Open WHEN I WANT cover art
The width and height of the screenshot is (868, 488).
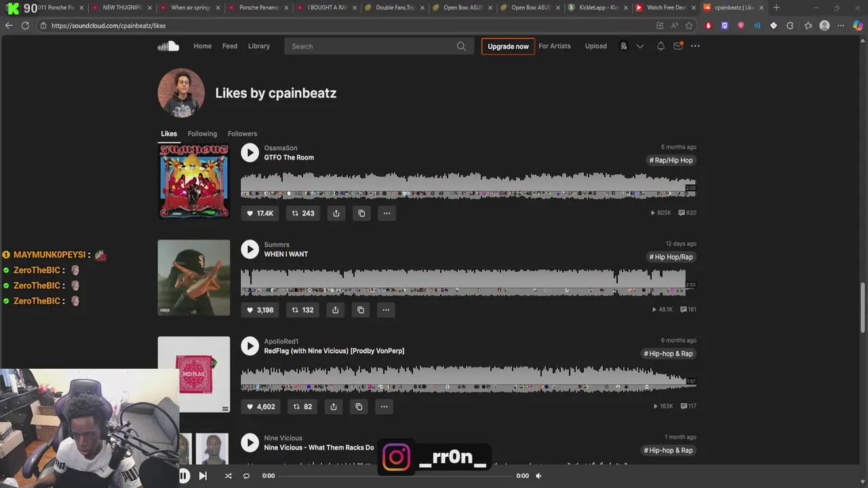click(194, 277)
